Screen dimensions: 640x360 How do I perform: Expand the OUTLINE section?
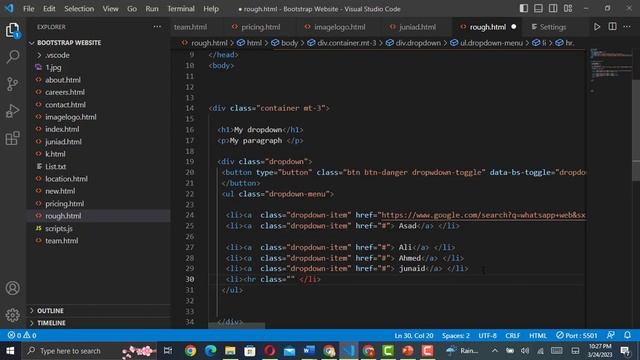(50, 311)
